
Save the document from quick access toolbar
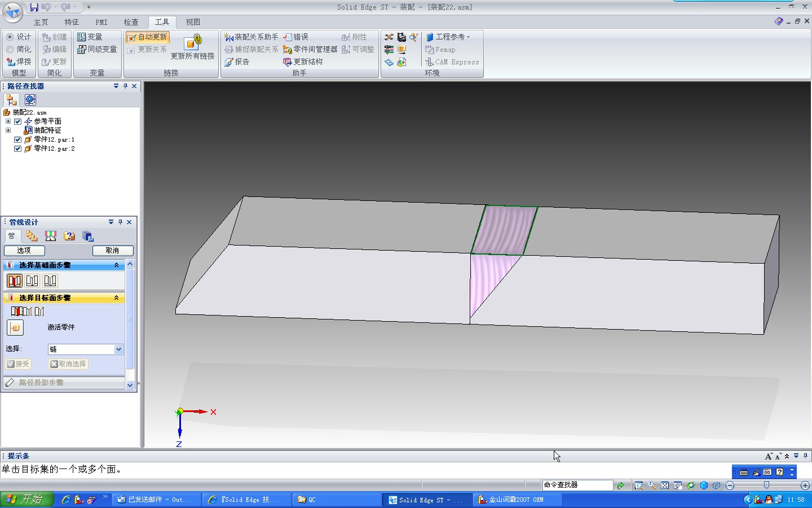34,7
